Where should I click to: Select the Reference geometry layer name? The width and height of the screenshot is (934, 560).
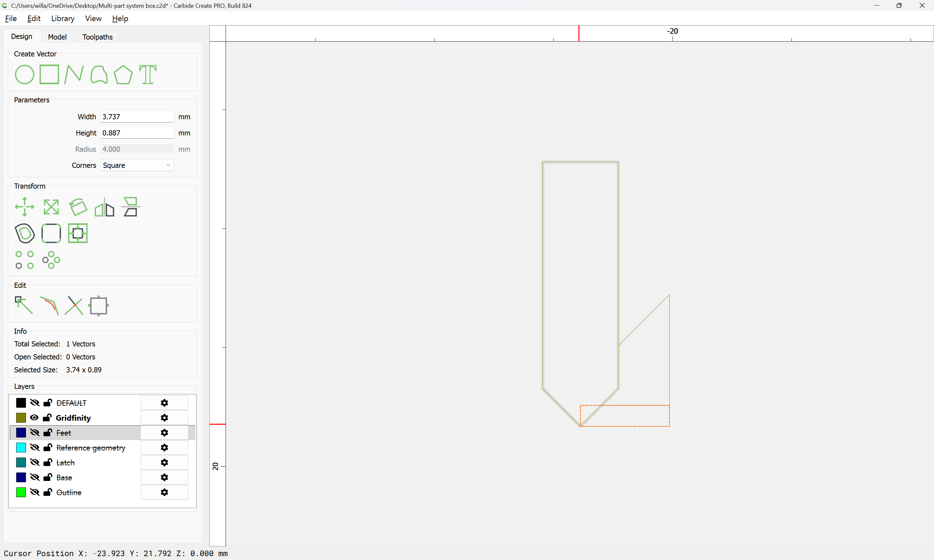coord(90,448)
